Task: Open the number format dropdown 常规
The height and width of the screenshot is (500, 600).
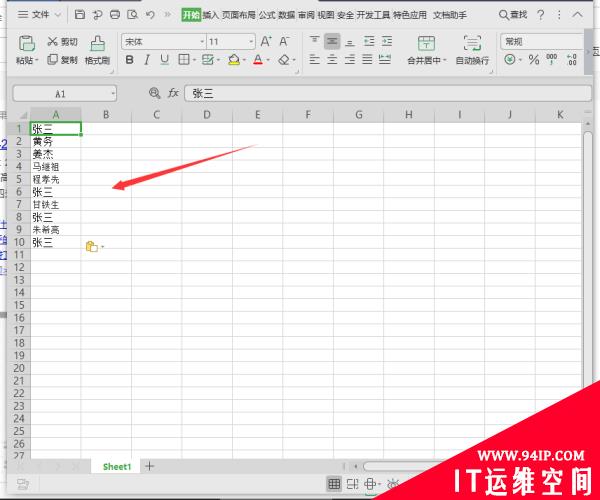Action: pos(543,41)
